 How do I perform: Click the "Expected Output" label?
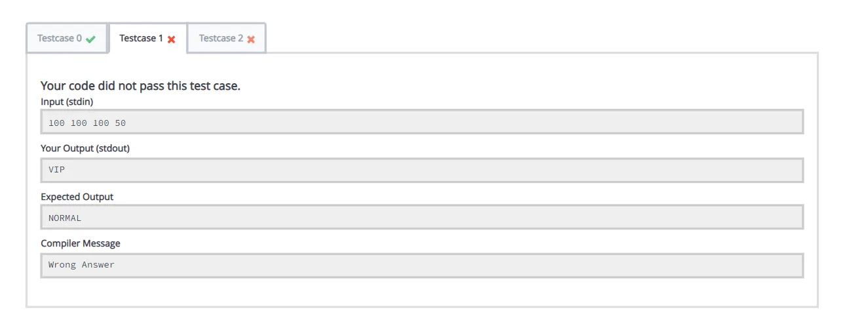pos(77,197)
